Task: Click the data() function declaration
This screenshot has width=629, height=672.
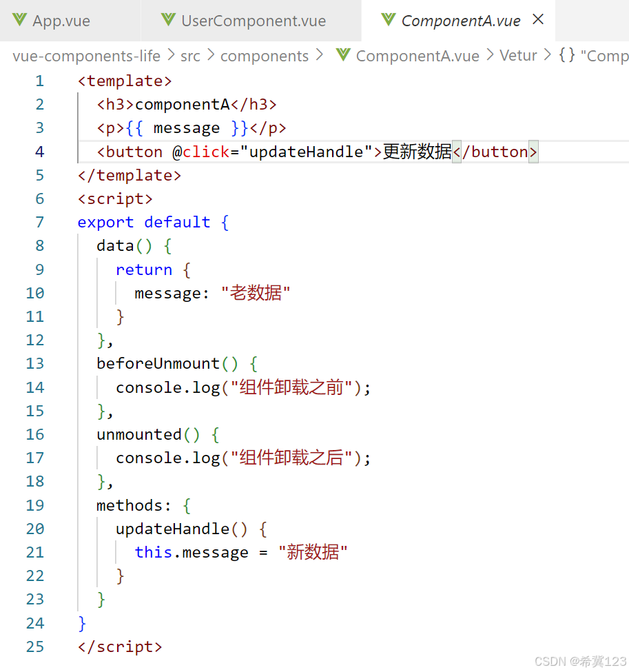Action: [x=124, y=246]
